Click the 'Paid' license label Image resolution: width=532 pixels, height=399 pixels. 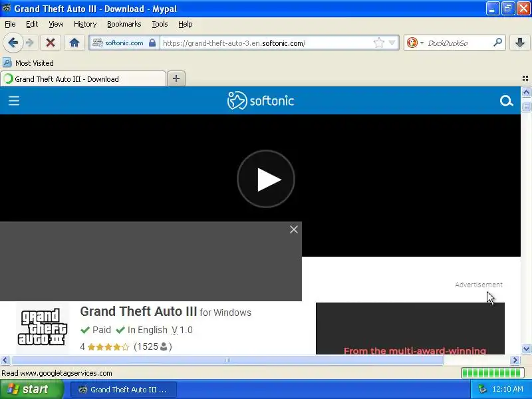(x=102, y=330)
